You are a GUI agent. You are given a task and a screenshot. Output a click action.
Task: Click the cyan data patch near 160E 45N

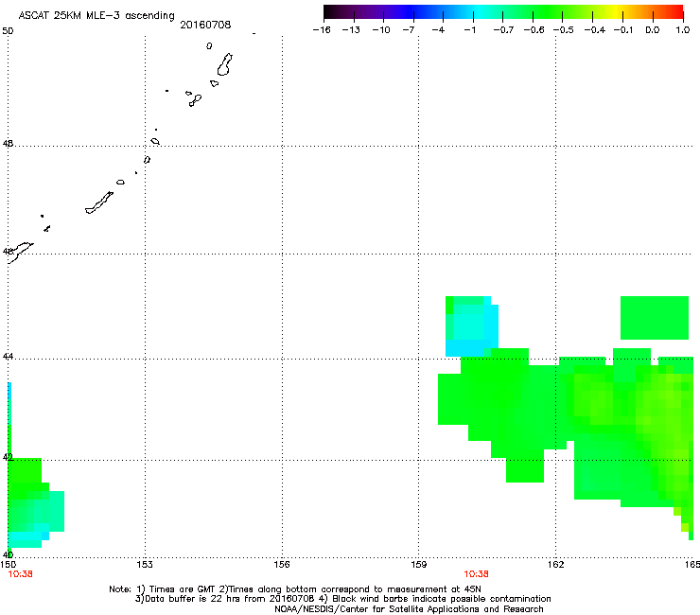(471, 326)
